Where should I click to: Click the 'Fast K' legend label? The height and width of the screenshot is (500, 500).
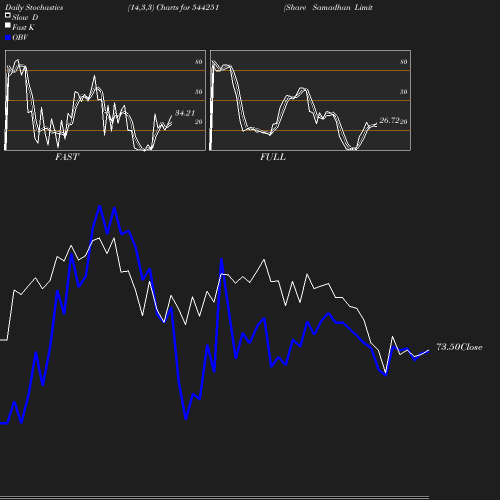tap(23, 27)
